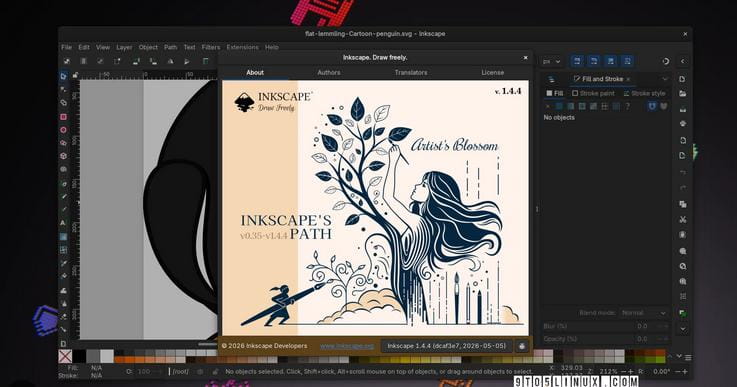
Task: Close the Fill and Stroke tab
Action: (x=628, y=79)
